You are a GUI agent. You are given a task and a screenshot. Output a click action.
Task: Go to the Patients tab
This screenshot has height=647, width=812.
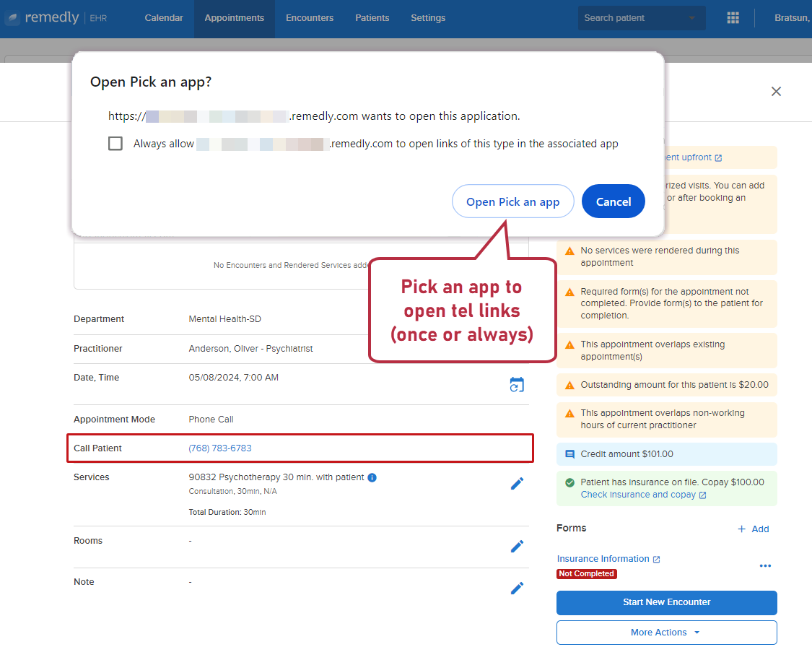pyautogui.click(x=372, y=17)
